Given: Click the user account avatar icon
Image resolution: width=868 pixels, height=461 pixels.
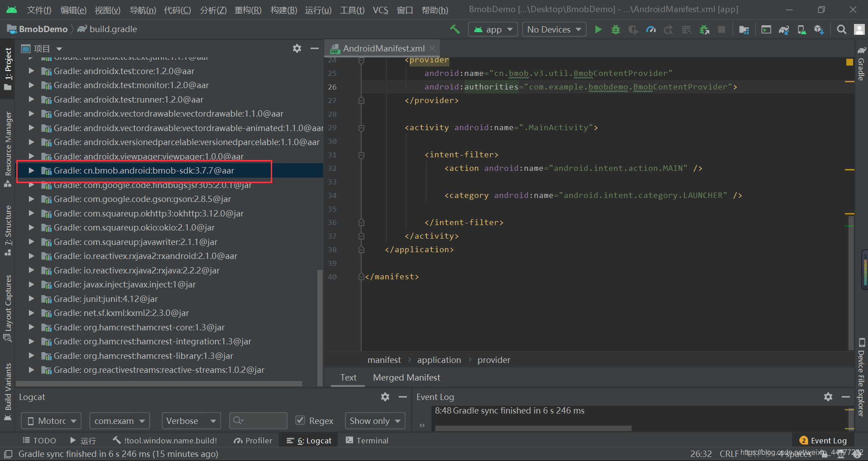Looking at the screenshot, I should coord(859,29).
